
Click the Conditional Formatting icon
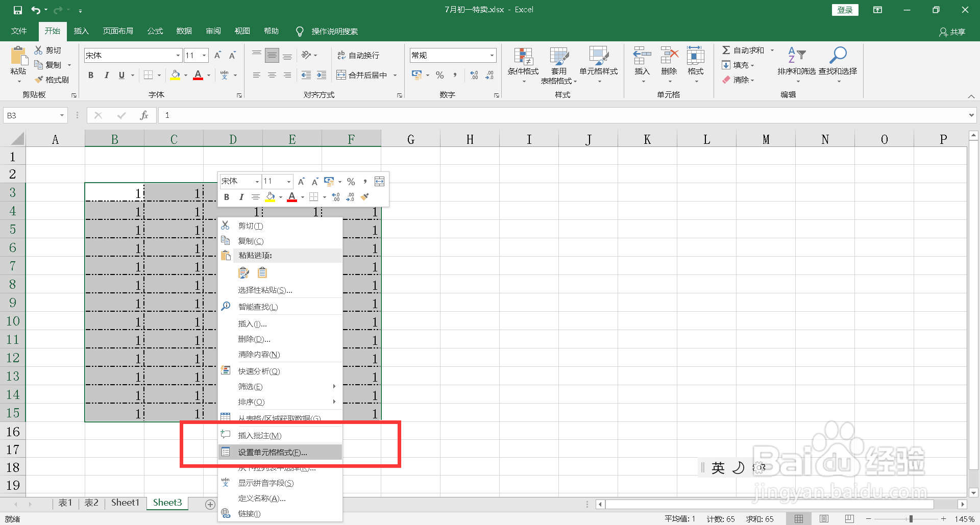(523, 56)
